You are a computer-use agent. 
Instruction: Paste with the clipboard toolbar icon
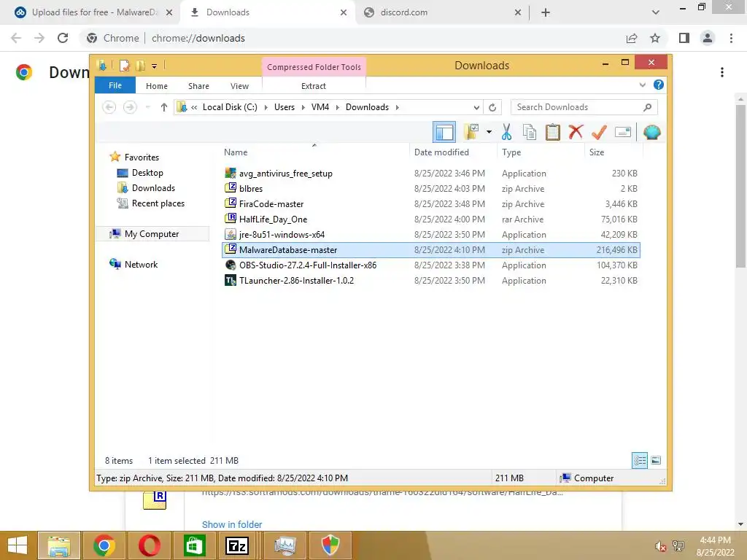point(553,132)
